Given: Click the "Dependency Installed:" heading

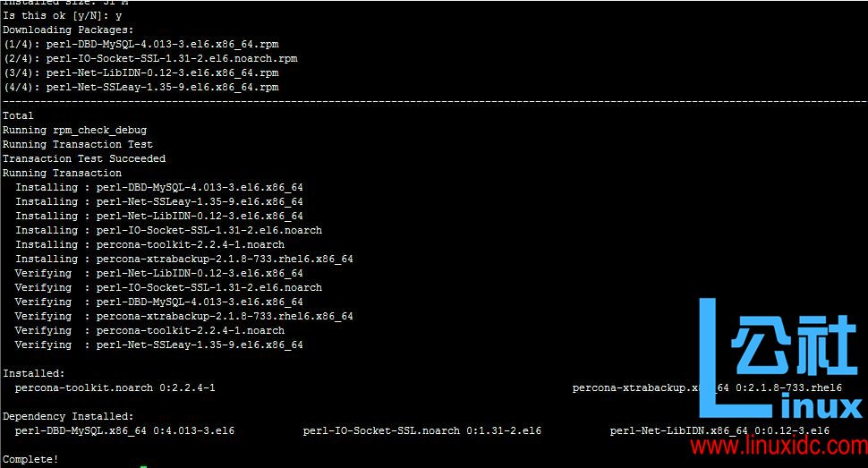Looking at the screenshot, I should 68,416.
